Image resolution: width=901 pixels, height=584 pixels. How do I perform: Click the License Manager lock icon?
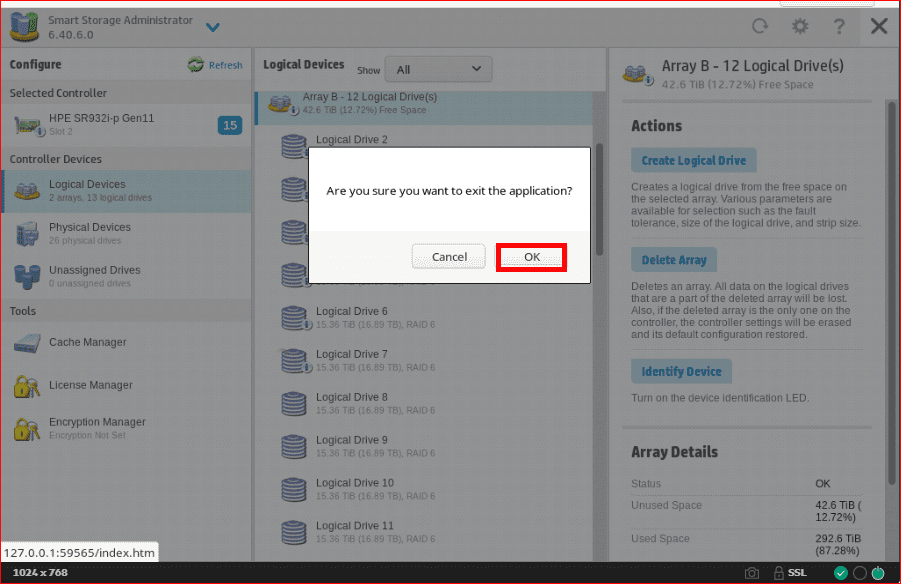26,386
